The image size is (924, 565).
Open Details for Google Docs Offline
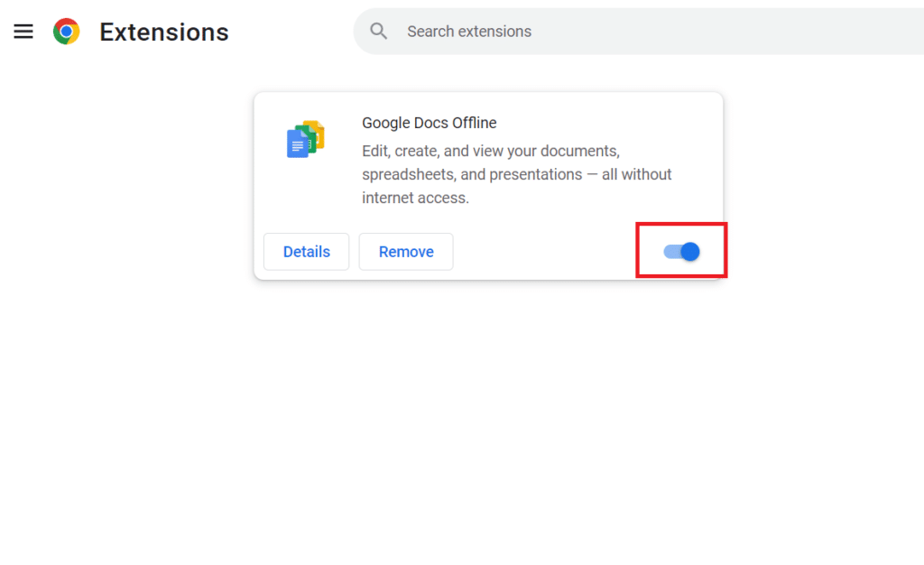coord(306,252)
